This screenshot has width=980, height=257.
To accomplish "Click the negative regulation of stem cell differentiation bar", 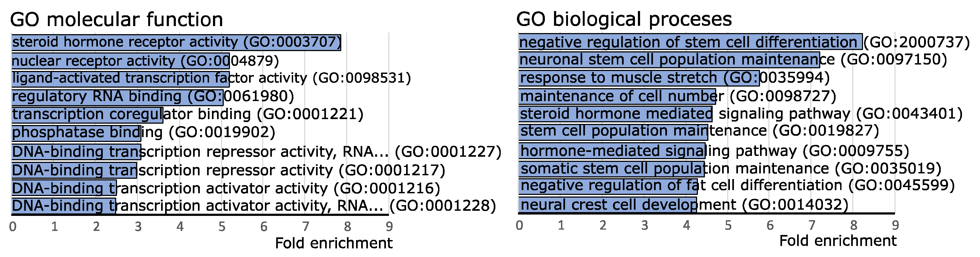I will point(690,42).
